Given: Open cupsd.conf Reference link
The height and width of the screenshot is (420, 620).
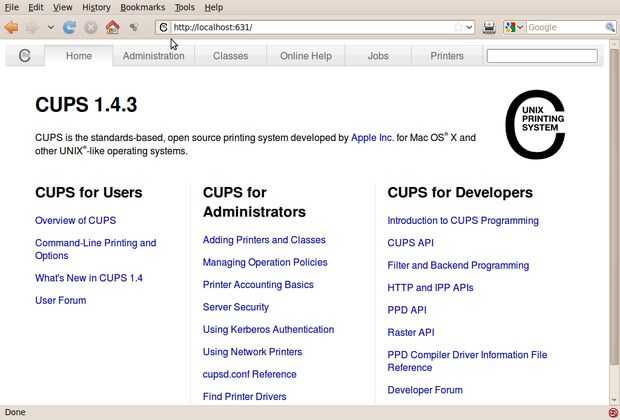Looking at the screenshot, I should pyautogui.click(x=250, y=374).
